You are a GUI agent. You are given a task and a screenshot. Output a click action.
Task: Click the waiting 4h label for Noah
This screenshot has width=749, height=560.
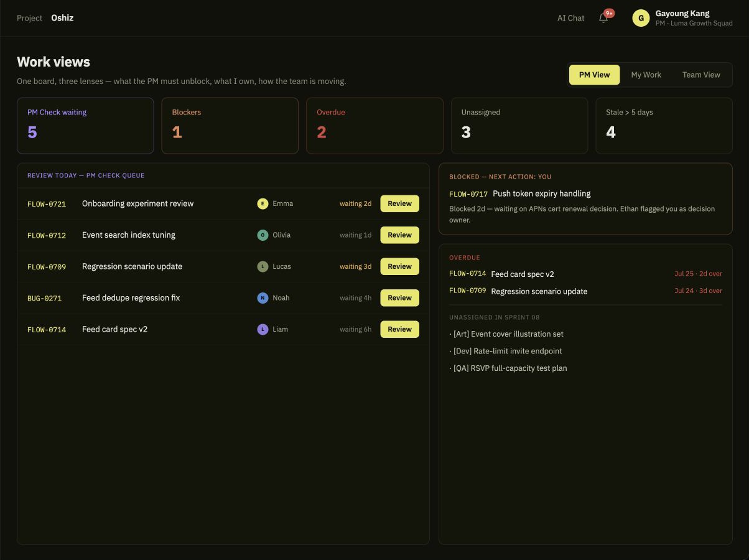355,298
